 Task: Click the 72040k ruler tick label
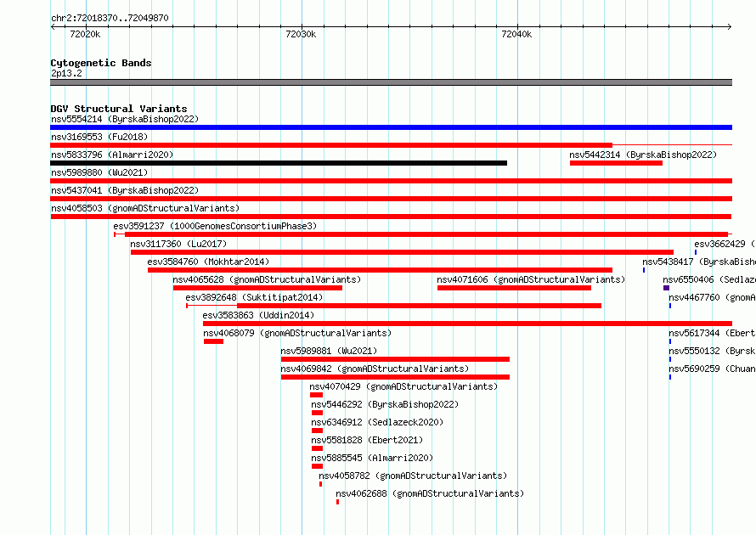pyautogui.click(x=516, y=34)
